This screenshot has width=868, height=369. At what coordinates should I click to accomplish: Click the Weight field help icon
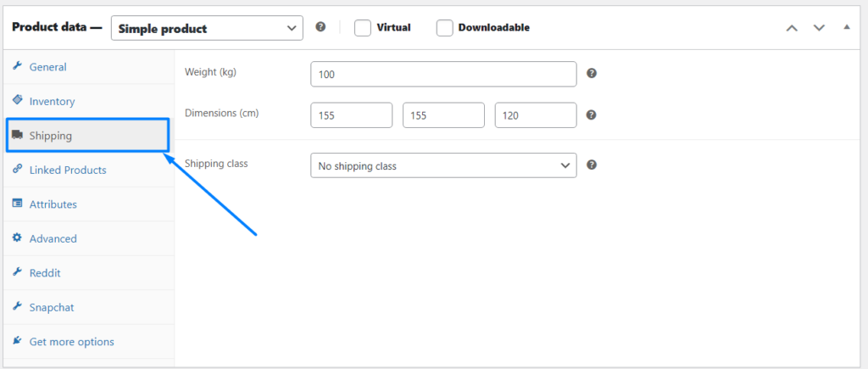point(591,73)
